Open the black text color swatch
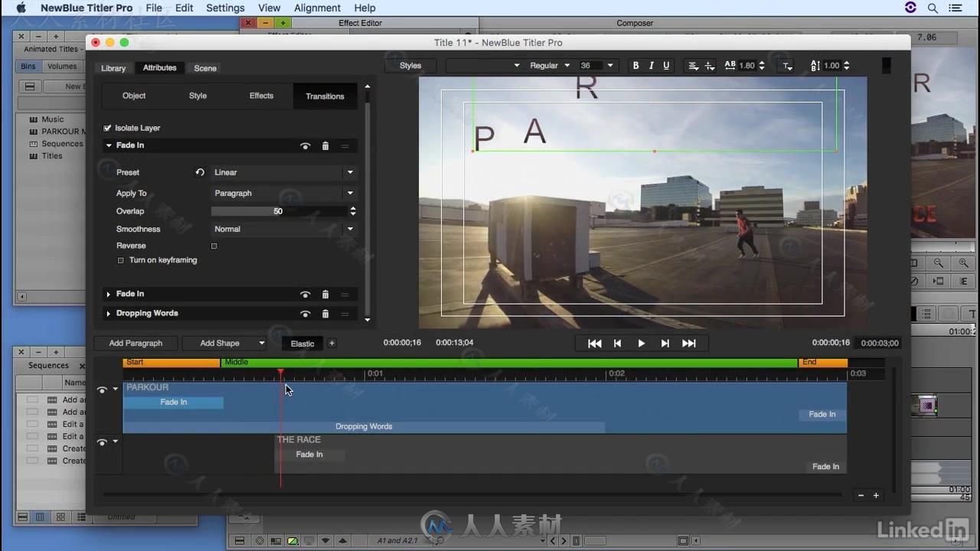The width and height of the screenshot is (980, 551). point(886,66)
